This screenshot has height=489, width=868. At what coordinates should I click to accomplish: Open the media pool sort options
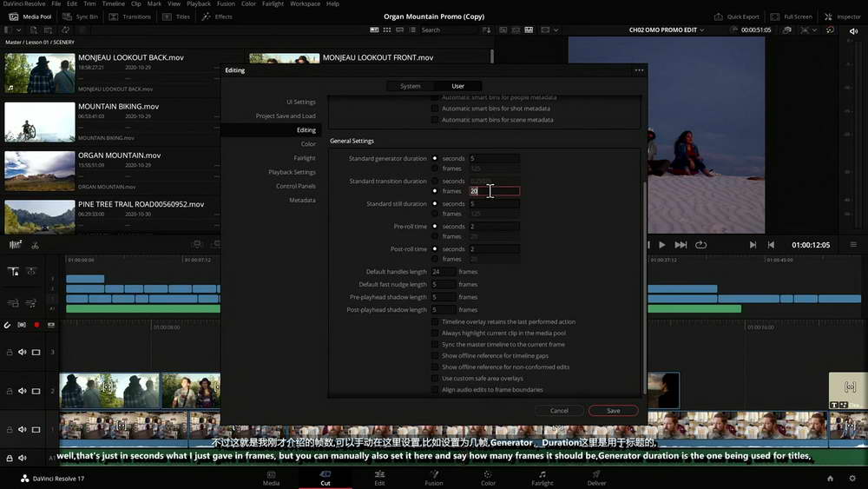point(487,30)
